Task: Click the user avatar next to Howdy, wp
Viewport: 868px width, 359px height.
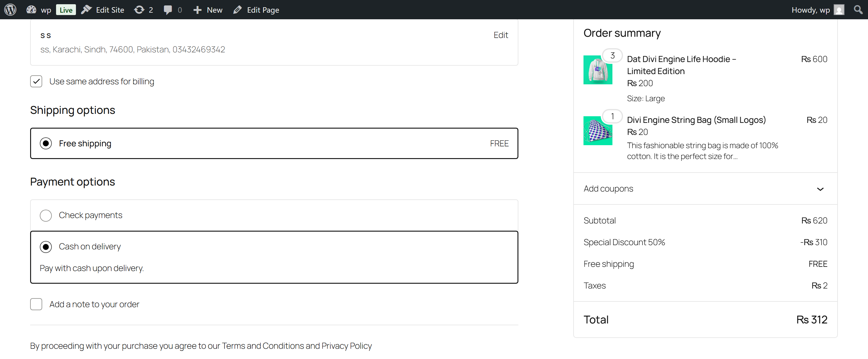Action: (x=839, y=9)
